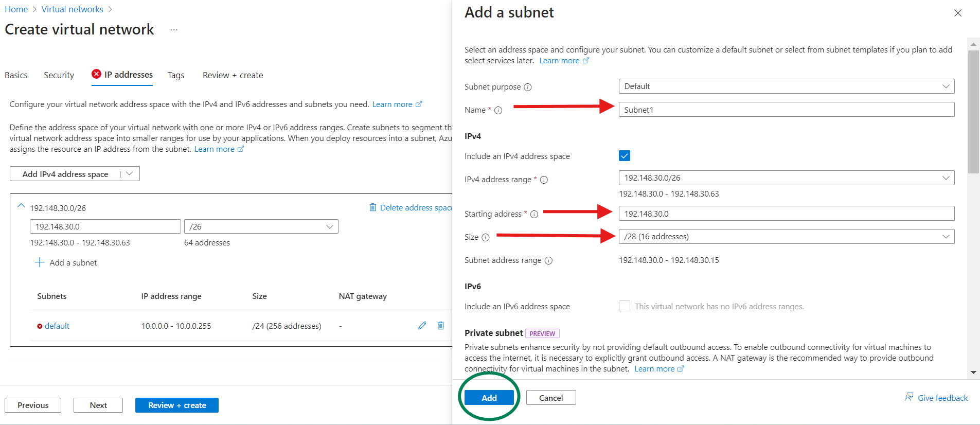Image resolution: width=980 pixels, height=425 pixels.
Task: Click the trash icon to delete default subnet
Action: point(441,326)
